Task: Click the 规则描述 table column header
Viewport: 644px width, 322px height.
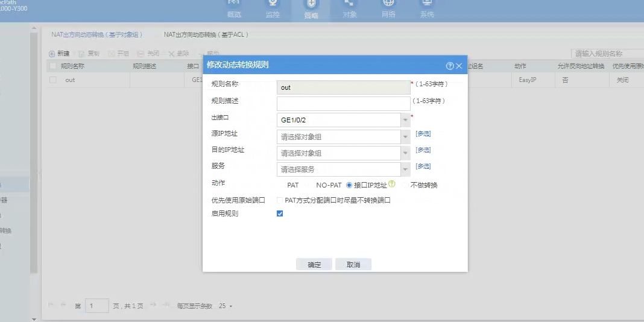Action: click(144, 66)
